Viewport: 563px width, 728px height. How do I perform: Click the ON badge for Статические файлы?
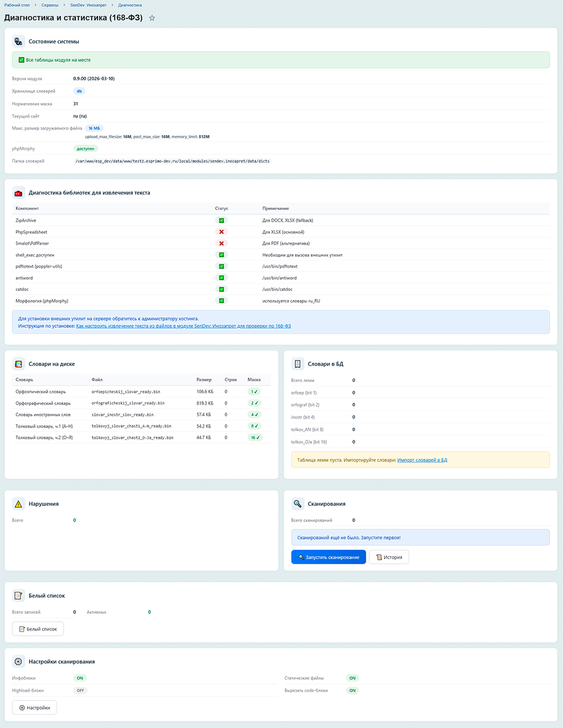(x=352, y=678)
